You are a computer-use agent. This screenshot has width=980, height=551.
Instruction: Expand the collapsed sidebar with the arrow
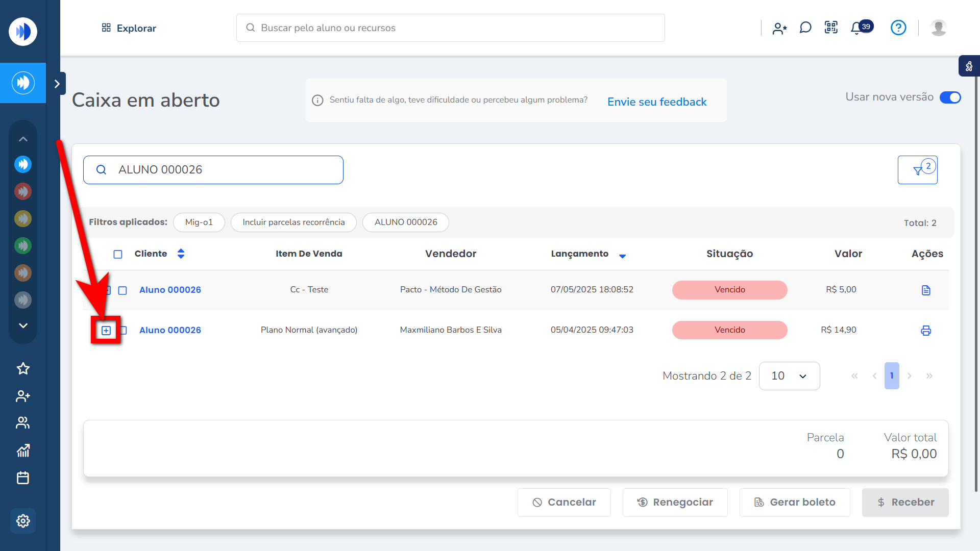pos(57,84)
